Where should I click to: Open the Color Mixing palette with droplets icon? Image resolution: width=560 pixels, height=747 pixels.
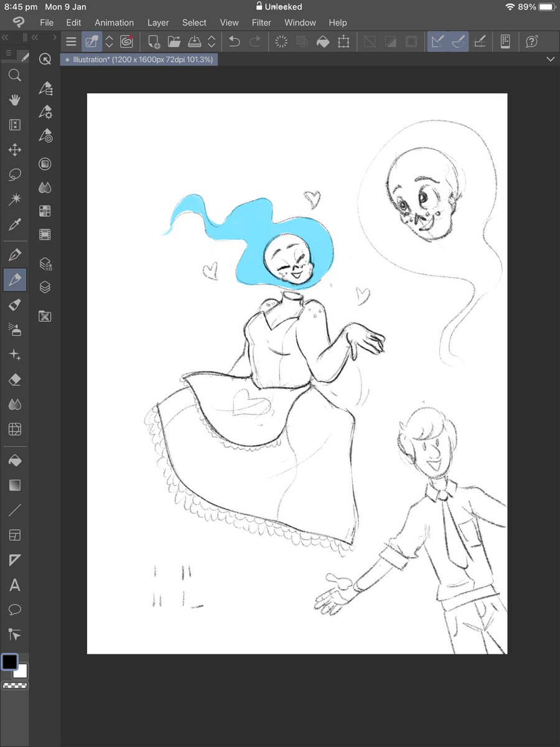(x=45, y=187)
